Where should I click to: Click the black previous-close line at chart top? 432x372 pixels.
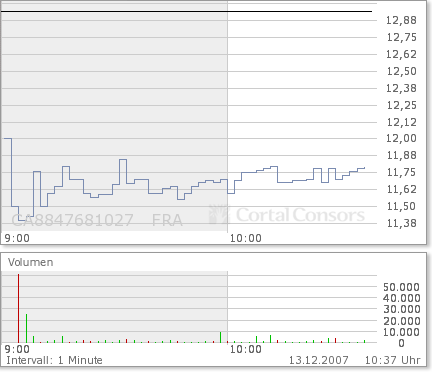click(x=187, y=12)
